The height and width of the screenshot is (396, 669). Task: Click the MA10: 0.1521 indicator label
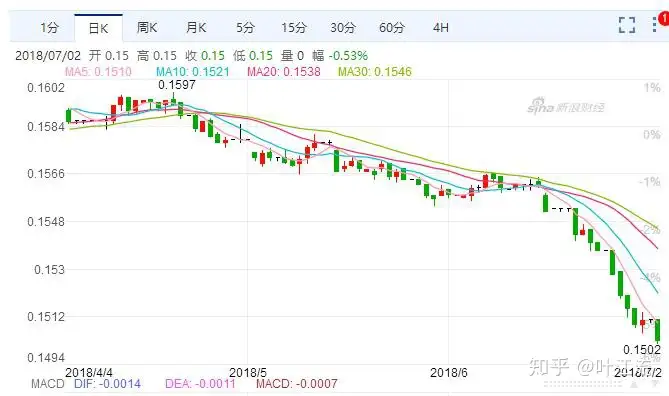tap(192, 72)
